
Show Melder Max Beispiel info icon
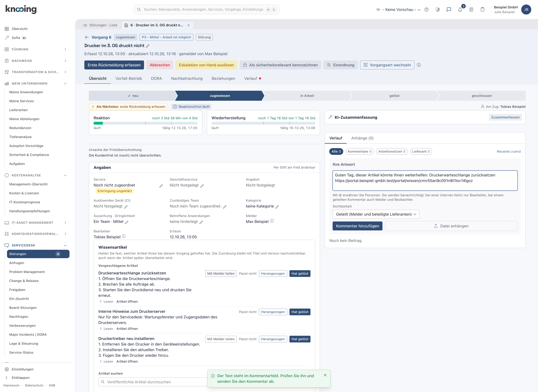272,221
